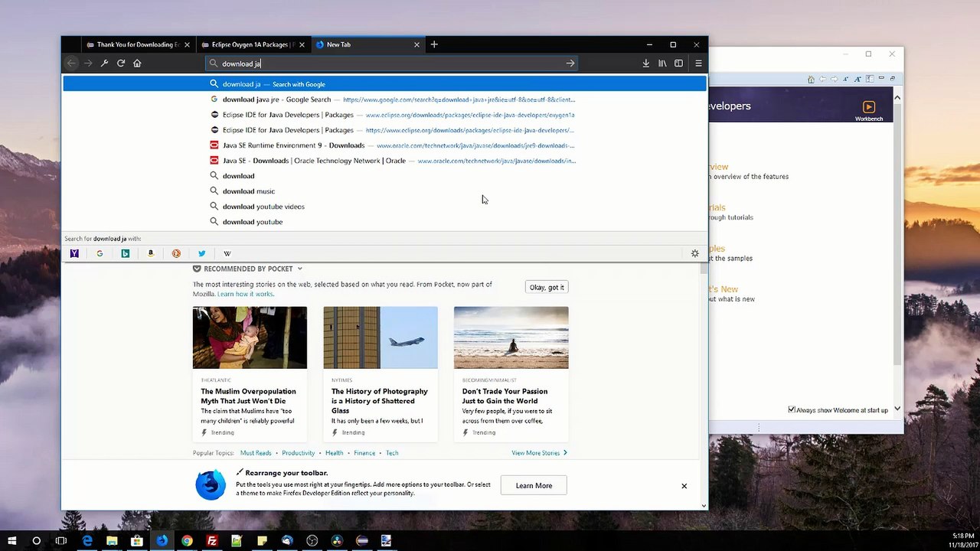Magnify font size in Eclipse Welcome
The height and width of the screenshot is (551, 980).
click(x=858, y=79)
